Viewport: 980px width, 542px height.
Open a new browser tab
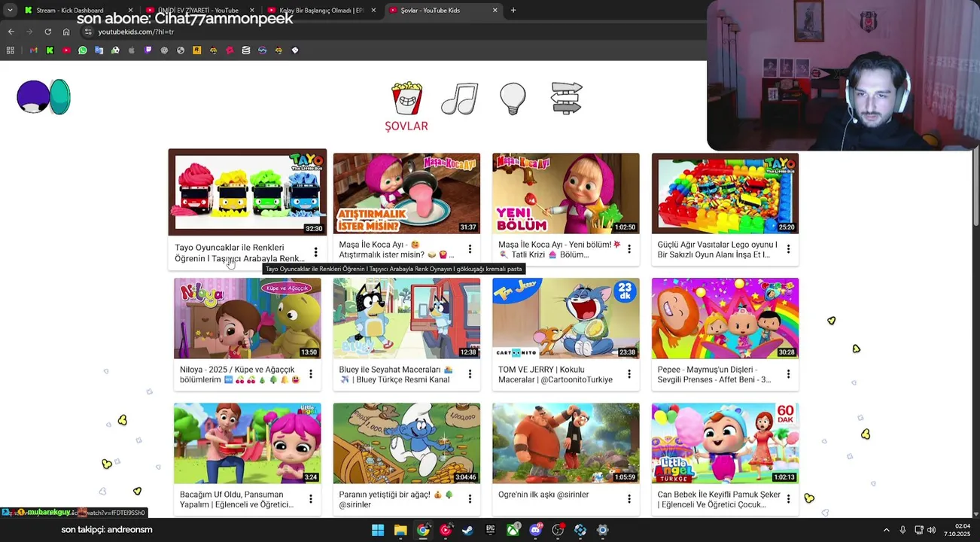click(x=513, y=10)
